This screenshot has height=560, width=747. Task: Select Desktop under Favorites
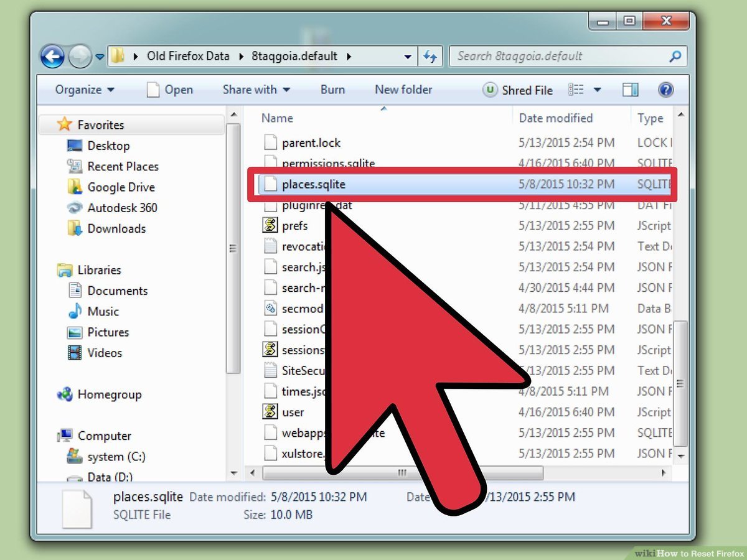(x=110, y=145)
